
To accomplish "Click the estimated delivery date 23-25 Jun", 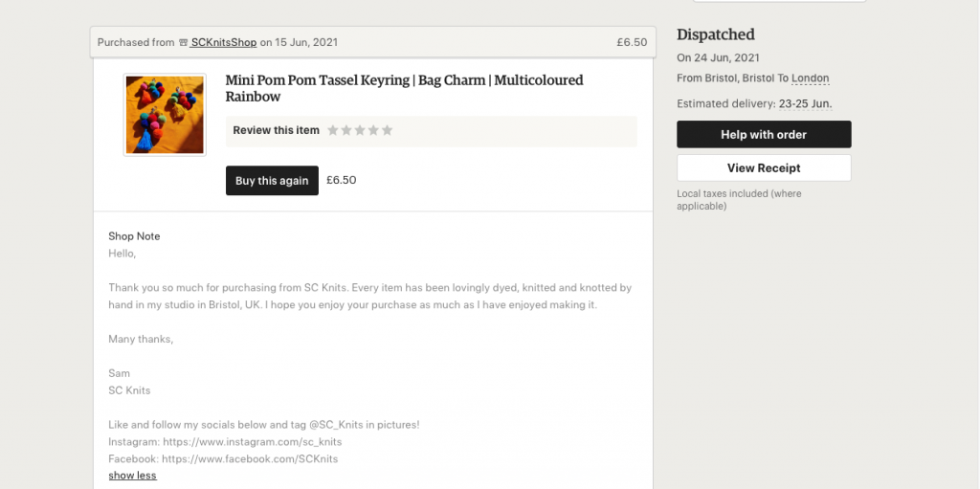I will click(x=805, y=103).
